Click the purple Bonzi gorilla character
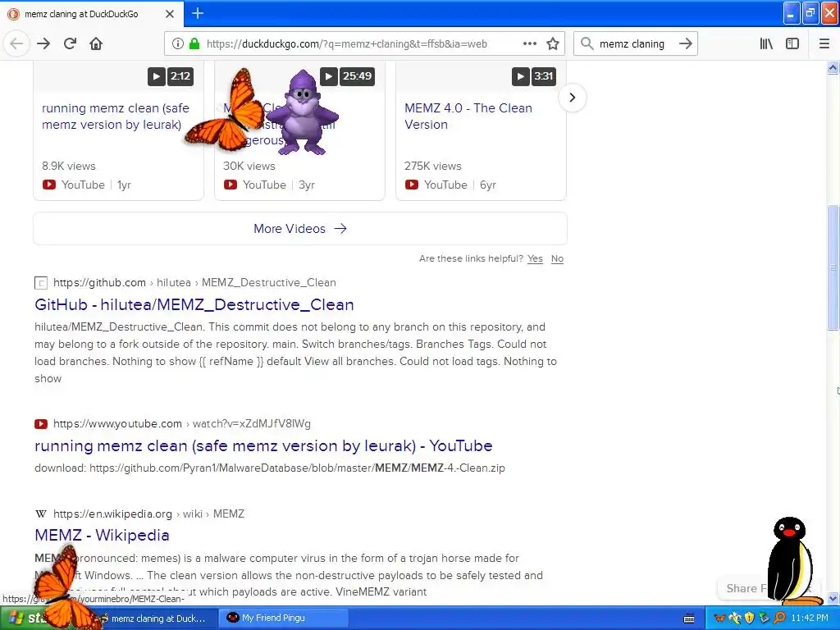This screenshot has height=630, width=840. pyautogui.click(x=303, y=112)
